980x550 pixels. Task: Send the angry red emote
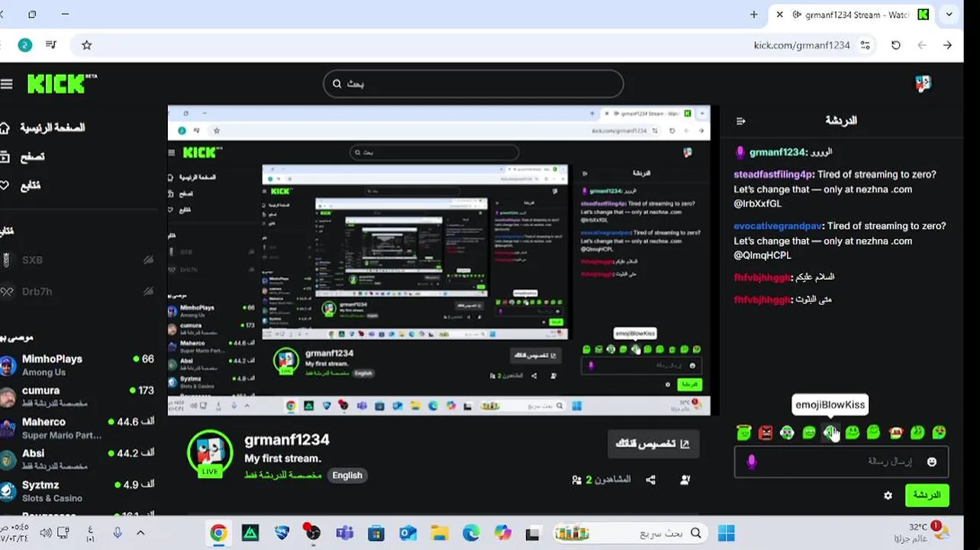(766, 433)
